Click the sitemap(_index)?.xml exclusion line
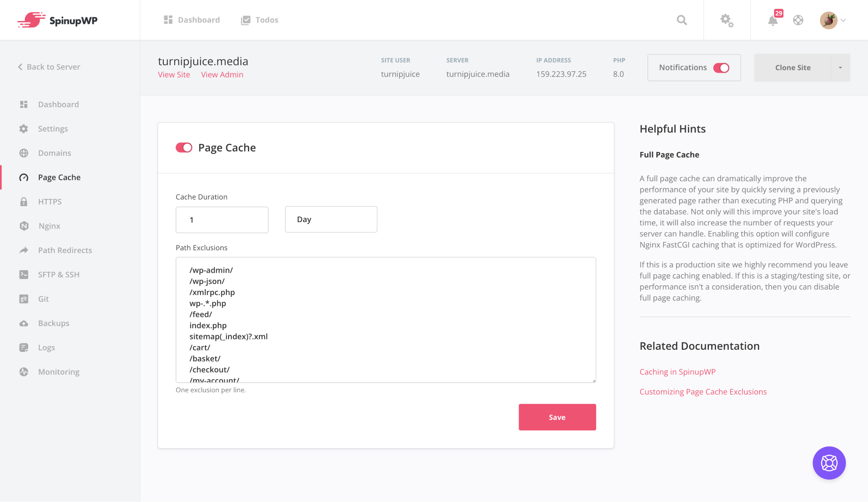This screenshot has height=502, width=868. (229, 336)
